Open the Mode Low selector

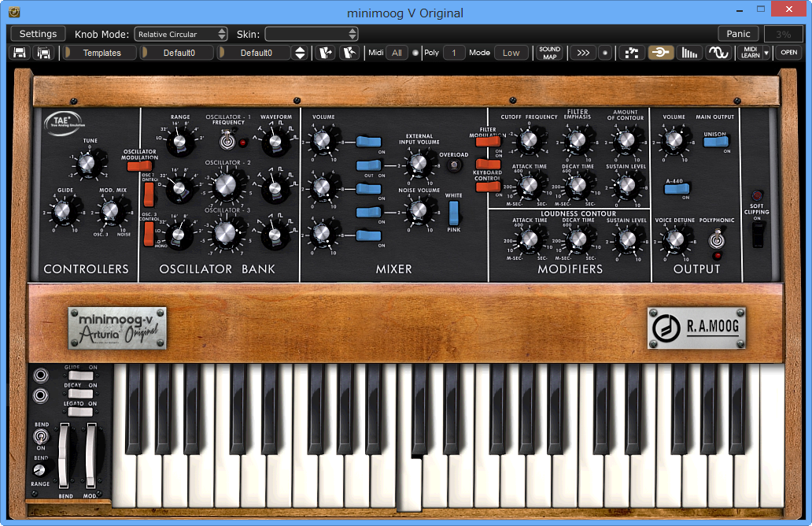coord(511,53)
